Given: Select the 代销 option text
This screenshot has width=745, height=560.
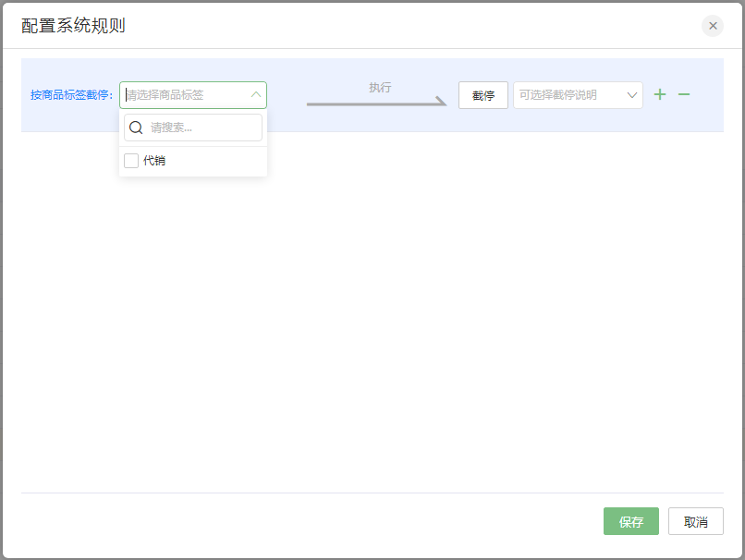Looking at the screenshot, I should (x=154, y=161).
